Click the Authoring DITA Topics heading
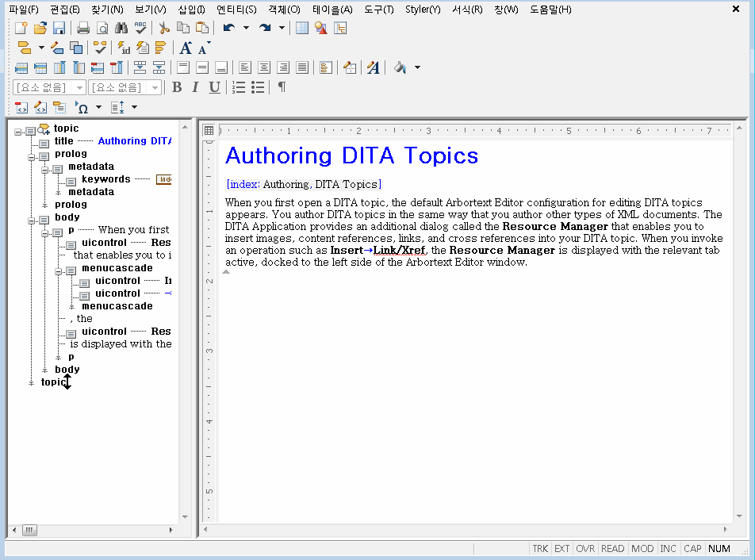Viewport: 755px width, 560px height. pyautogui.click(x=351, y=155)
